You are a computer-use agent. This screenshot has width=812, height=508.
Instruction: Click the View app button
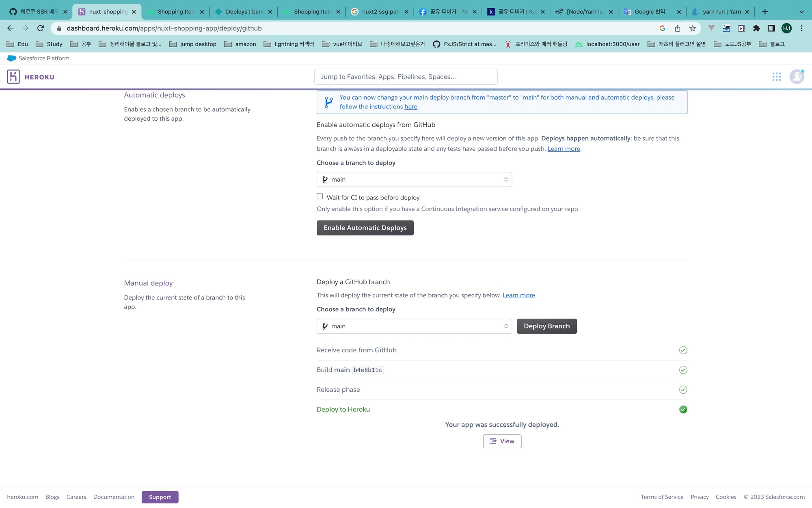pos(502,441)
